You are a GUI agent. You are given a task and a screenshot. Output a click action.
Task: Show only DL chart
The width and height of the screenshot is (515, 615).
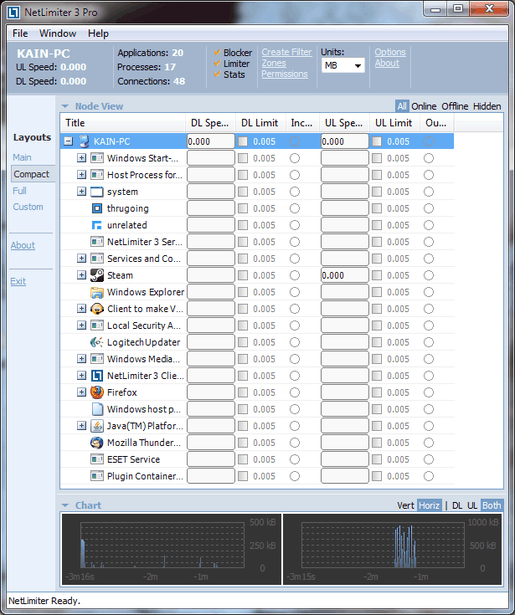click(x=457, y=505)
